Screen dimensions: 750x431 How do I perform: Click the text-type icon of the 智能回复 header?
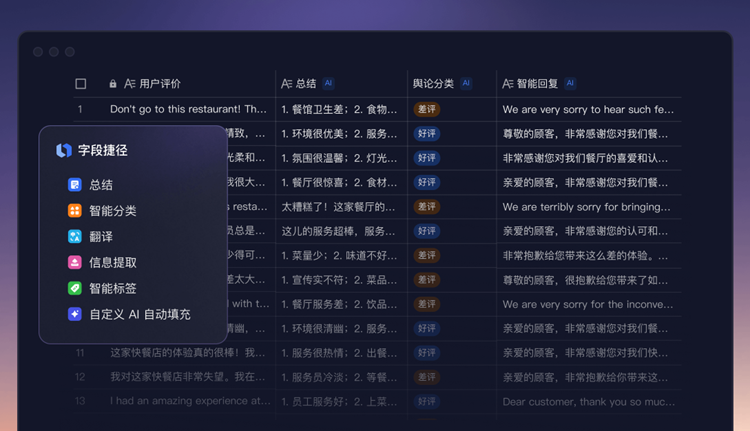[x=507, y=84]
